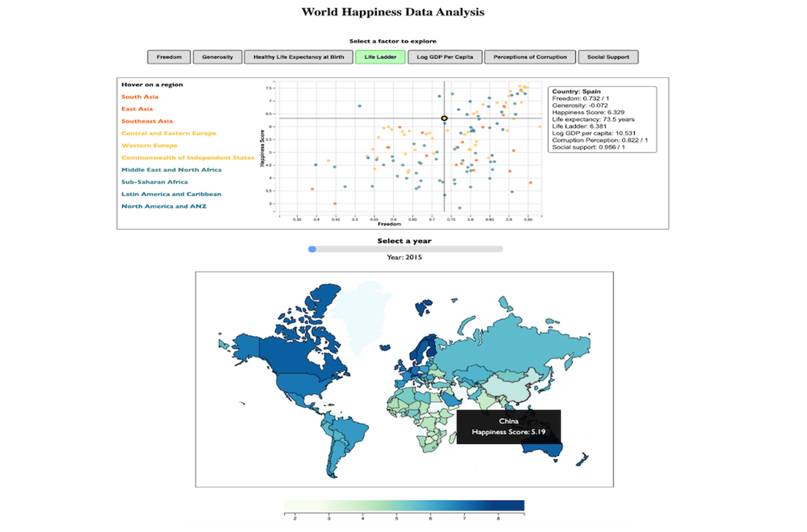Click the South Asia region label
This screenshot has height=532, width=807.
click(x=140, y=97)
